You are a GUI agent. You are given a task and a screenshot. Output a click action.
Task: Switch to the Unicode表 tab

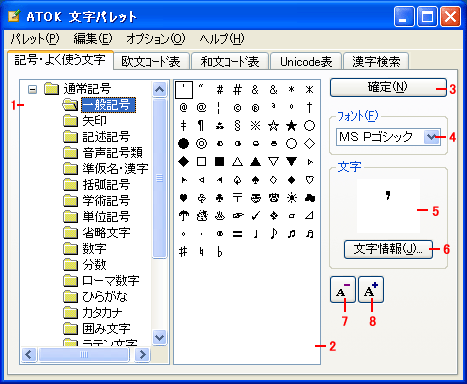(306, 62)
